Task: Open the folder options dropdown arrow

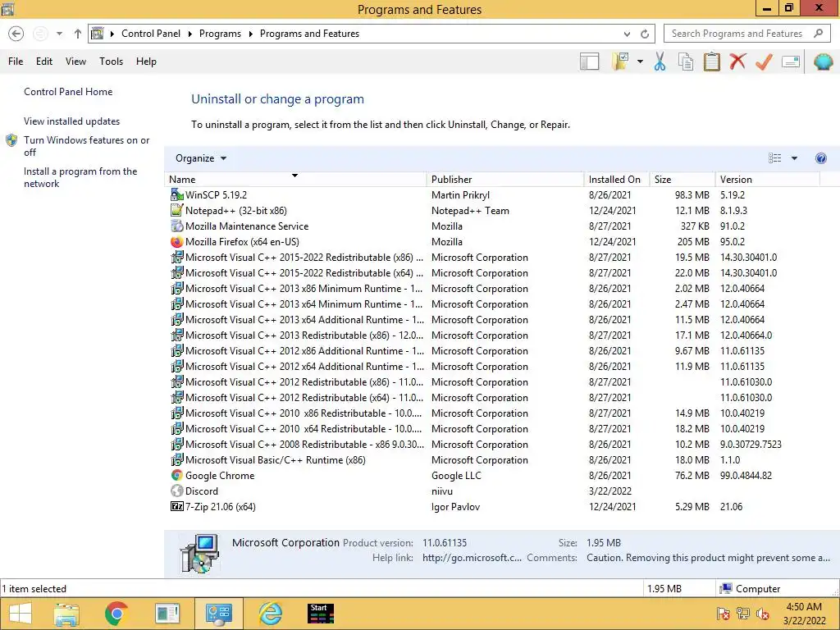Action: pyautogui.click(x=640, y=62)
